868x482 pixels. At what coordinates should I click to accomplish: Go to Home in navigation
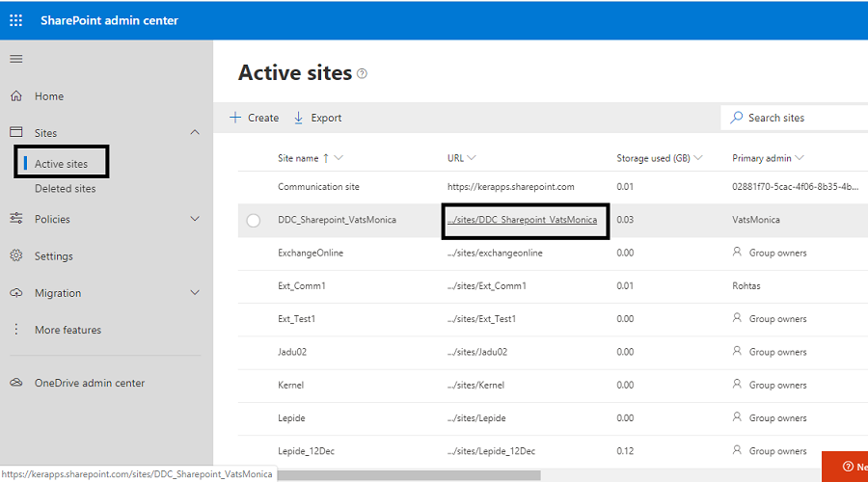(49, 96)
